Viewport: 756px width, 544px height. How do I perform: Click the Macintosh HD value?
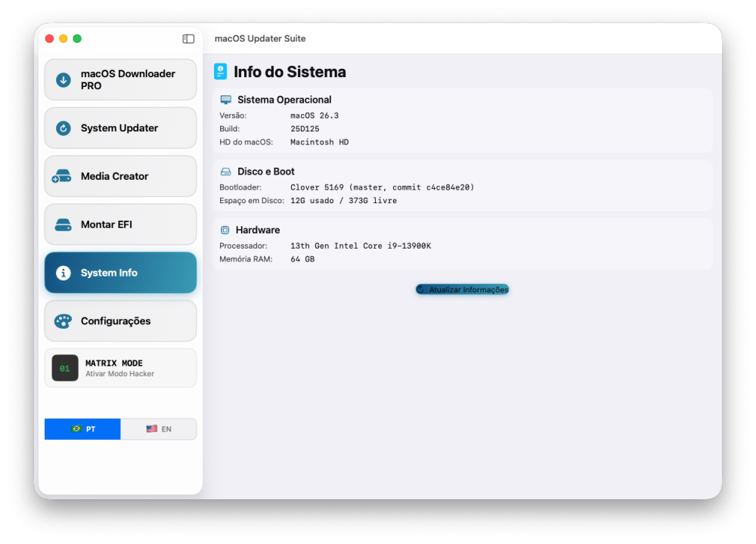[319, 142]
